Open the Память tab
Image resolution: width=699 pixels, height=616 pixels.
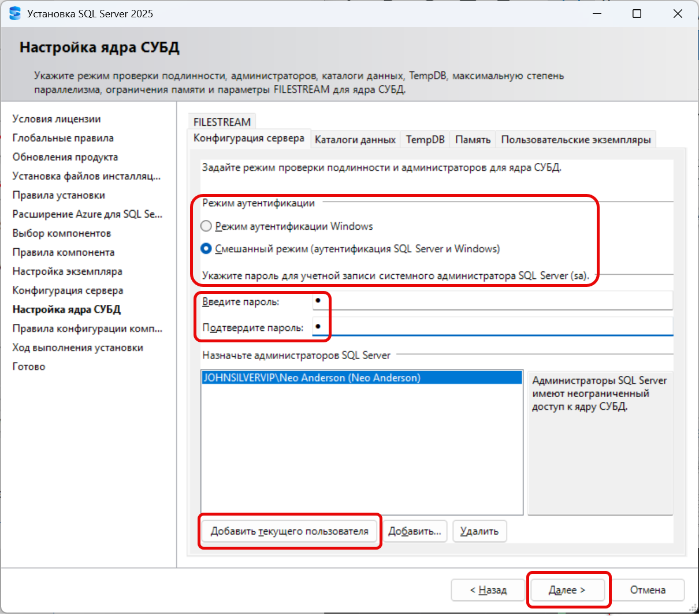[x=473, y=140]
